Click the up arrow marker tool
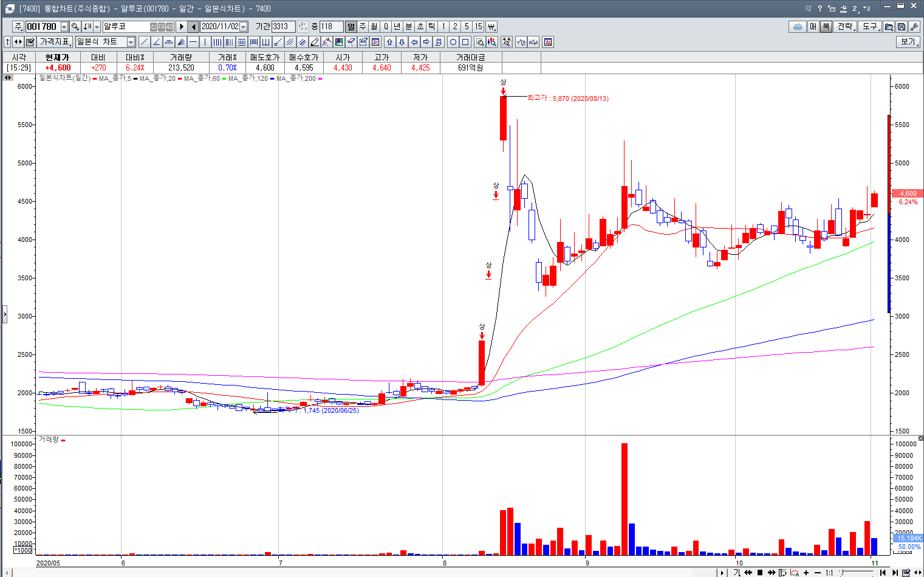Image resolution: width=924 pixels, height=577 pixels. point(390,42)
